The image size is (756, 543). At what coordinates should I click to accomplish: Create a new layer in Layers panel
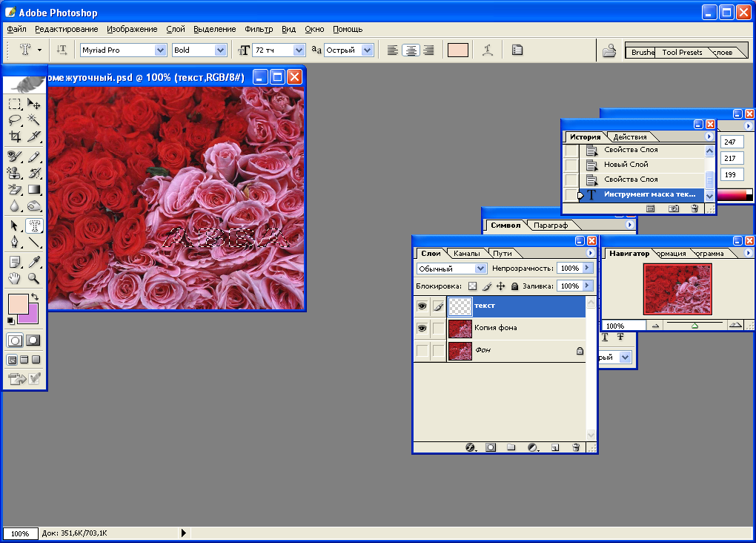[x=555, y=447]
